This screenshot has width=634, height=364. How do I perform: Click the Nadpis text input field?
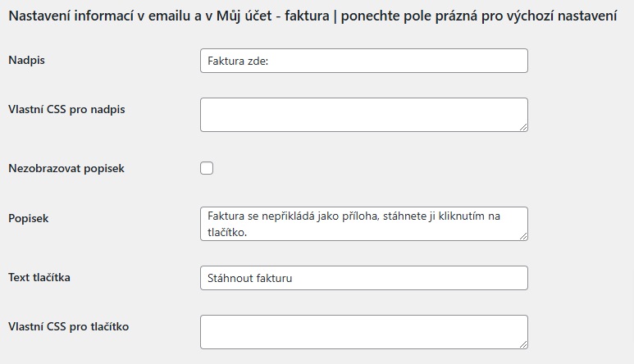[x=364, y=61]
